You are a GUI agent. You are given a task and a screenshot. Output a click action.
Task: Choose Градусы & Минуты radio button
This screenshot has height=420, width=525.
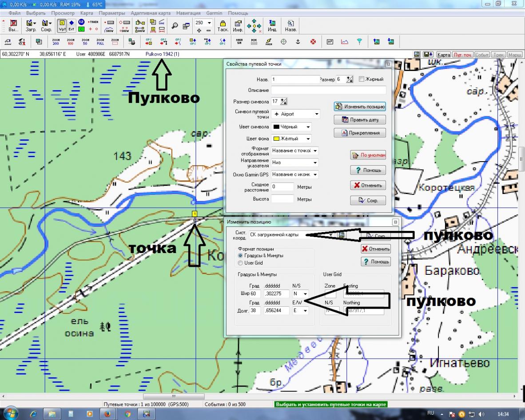point(241,256)
